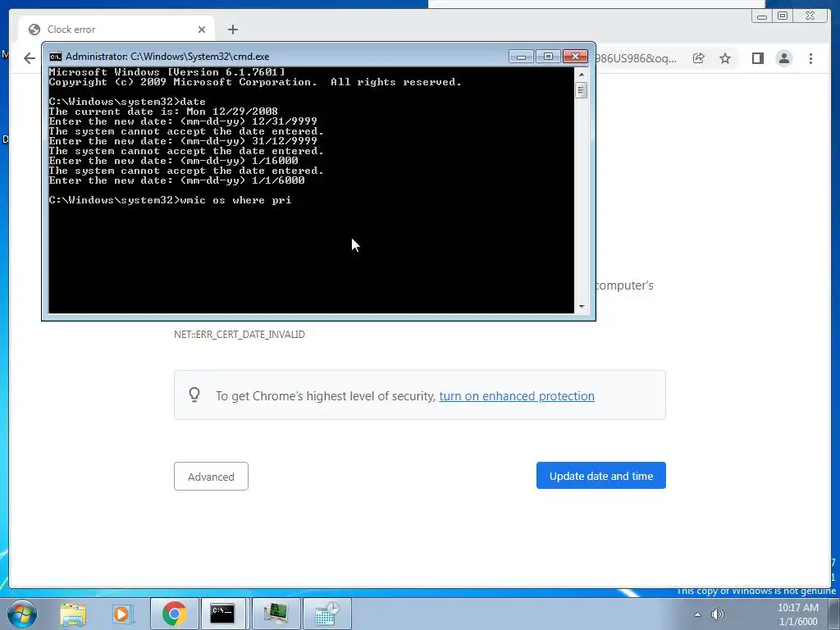
Task: Click the 'wmic os where pri' command line
Action: 170,200
